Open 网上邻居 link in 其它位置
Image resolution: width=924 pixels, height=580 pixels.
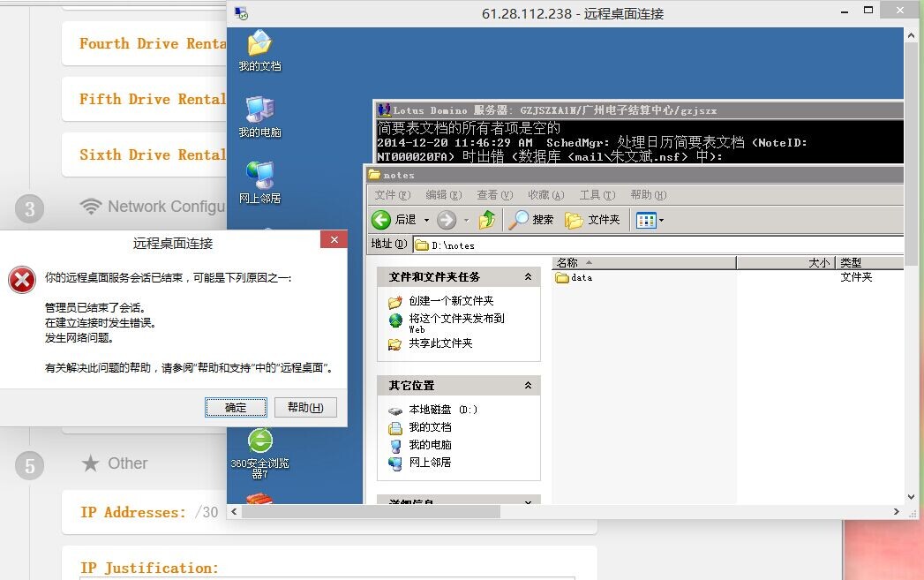click(x=430, y=463)
